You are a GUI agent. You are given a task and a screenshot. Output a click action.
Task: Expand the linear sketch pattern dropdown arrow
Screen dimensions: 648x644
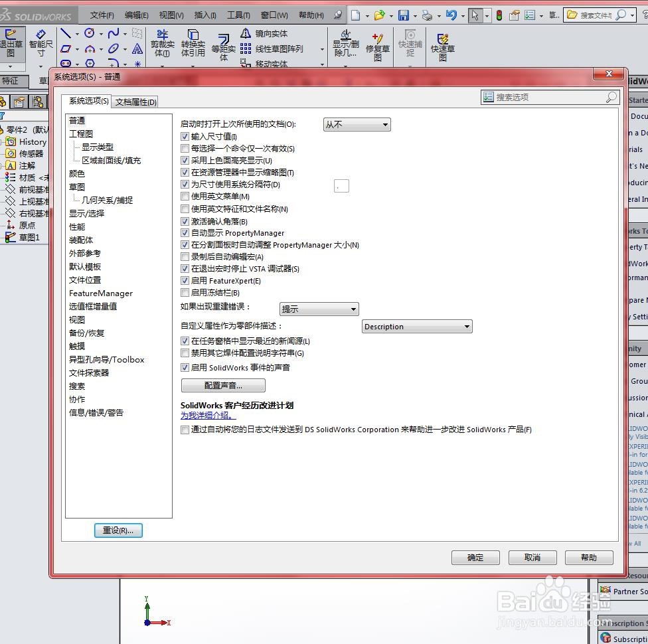click(323, 49)
